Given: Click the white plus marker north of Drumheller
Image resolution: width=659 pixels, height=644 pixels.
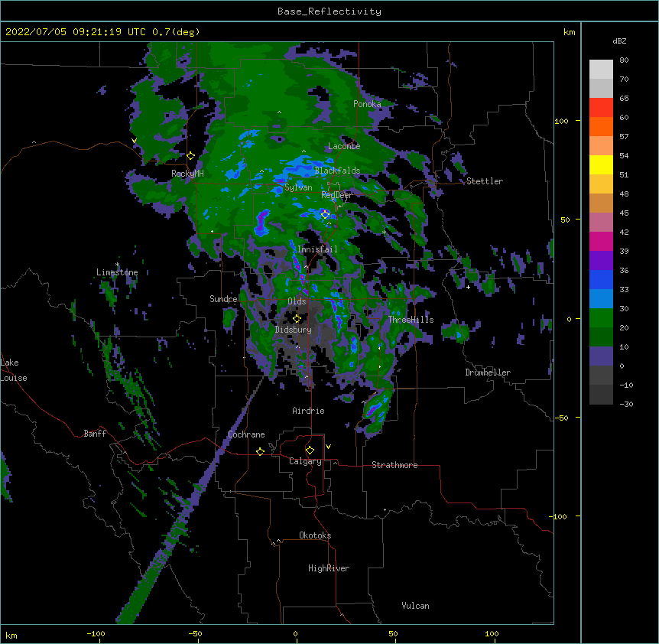Looking at the screenshot, I should 468,287.
